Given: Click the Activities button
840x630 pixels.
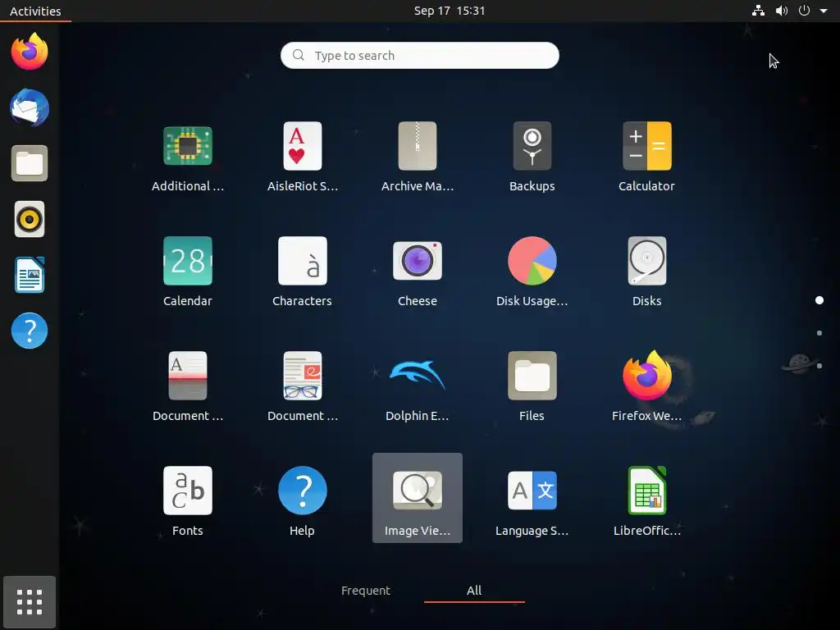Looking at the screenshot, I should pyautogui.click(x=35, y=11).
